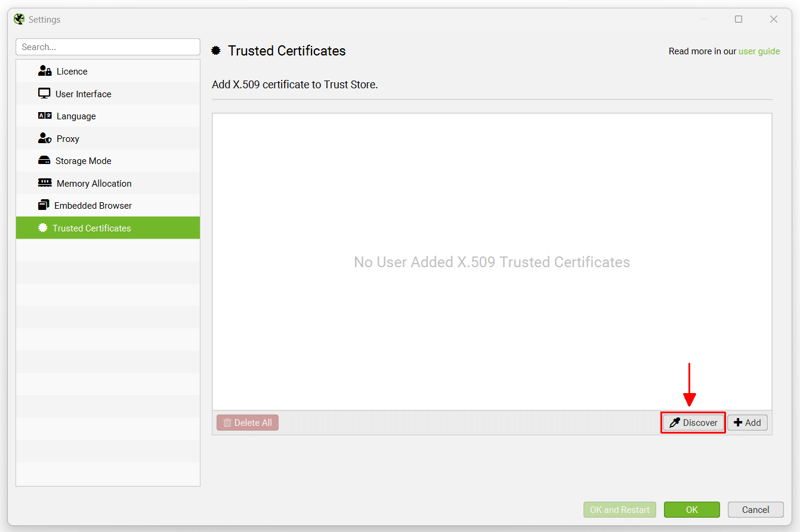This screenshot has width=800, height=532.
Task: Click the Licence key icon in sidebar
Action: click(45, 71)
